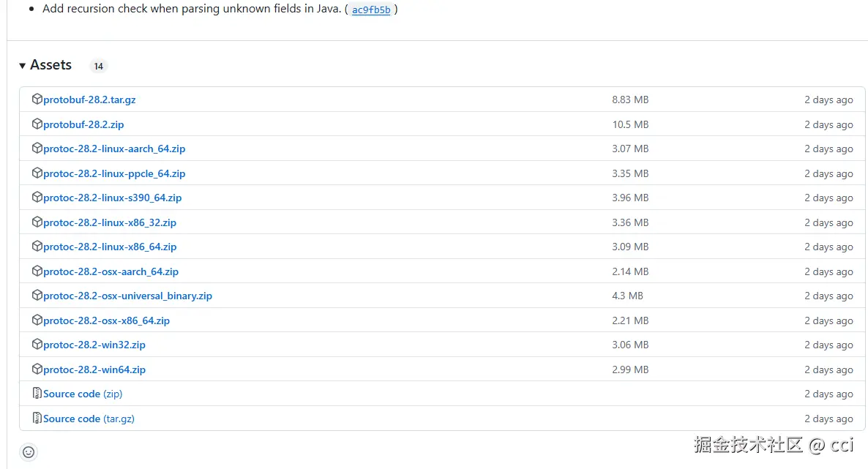Click package icon beside protoc-28.2-linux-s390_64.zip
The width and height of the screenshot is (868, 469).
[x=37, y=197]
